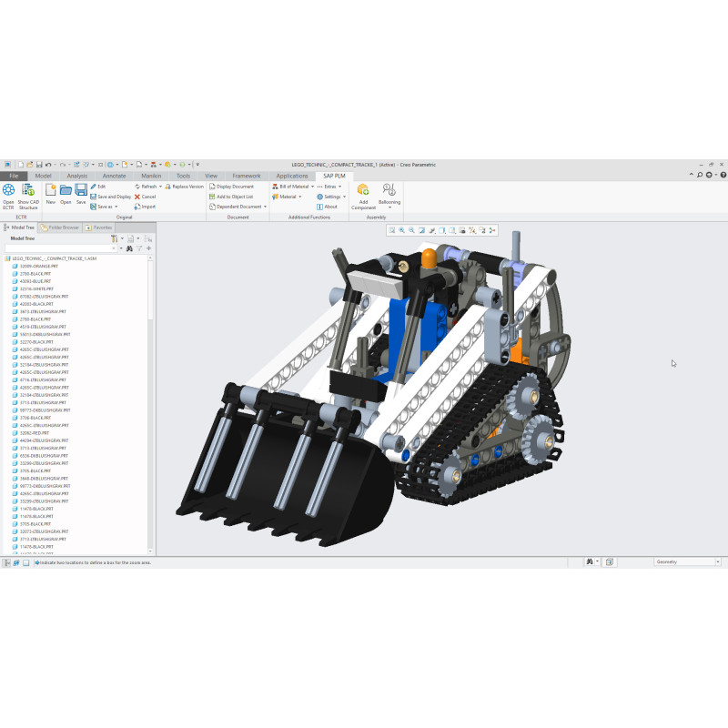The width and height of the screenshot is (728, 728).
Task: Click the Add to Object List button
Action: click(233, 197)
